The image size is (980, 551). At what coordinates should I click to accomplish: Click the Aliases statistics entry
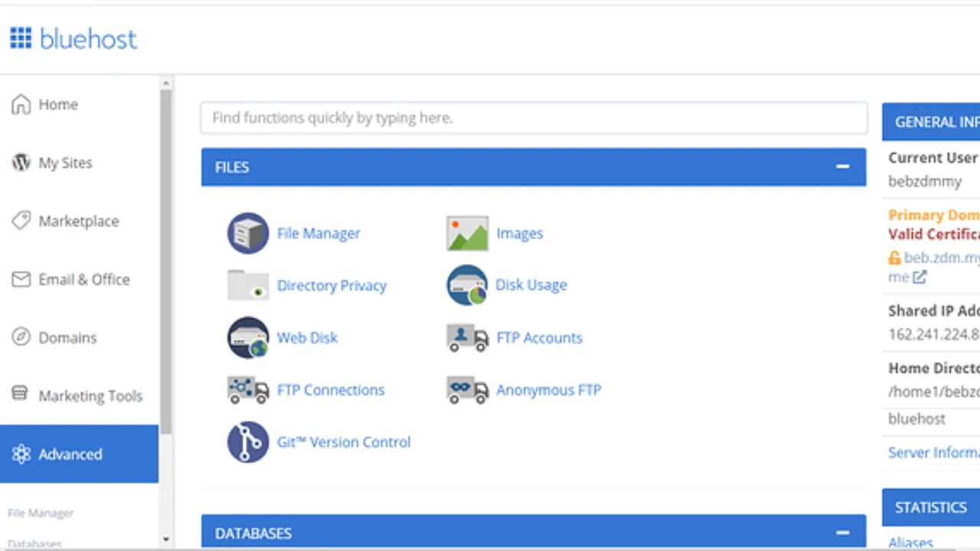910,542
